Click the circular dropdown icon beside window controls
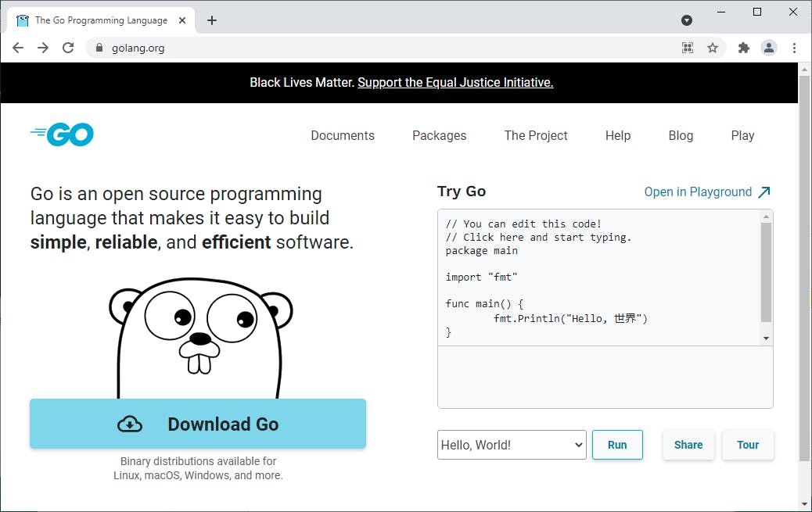Viewport: 812px width, 512px height. click(687, 20)
